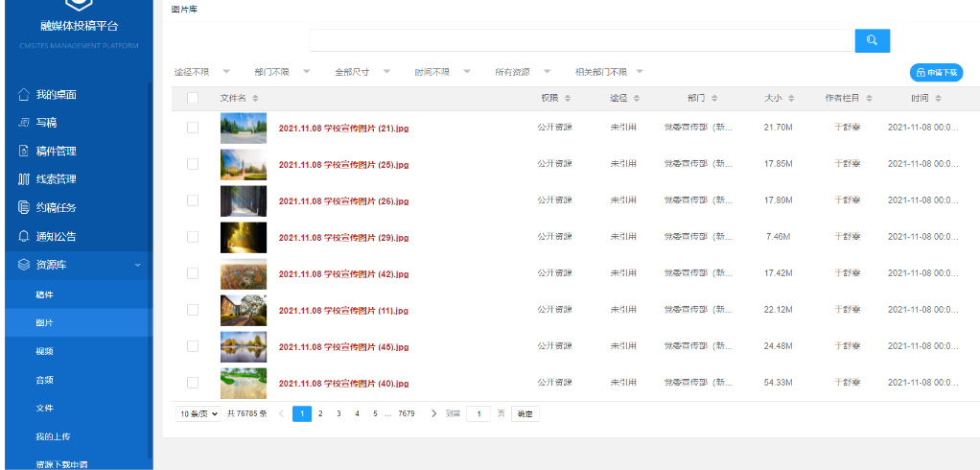Click the 通知公告 bell icon
The height and width of the screenshot is (470, 980).
tap(24, 236)
